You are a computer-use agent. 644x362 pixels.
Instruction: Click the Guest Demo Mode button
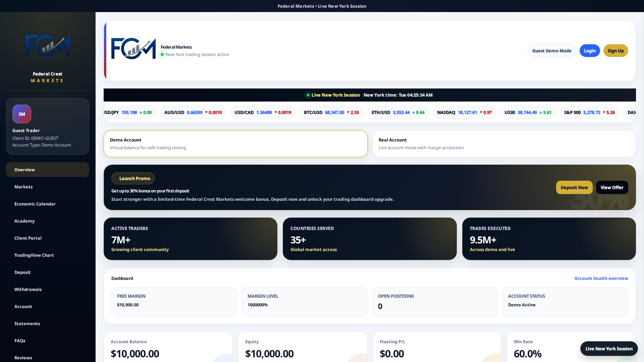point(552,51)
